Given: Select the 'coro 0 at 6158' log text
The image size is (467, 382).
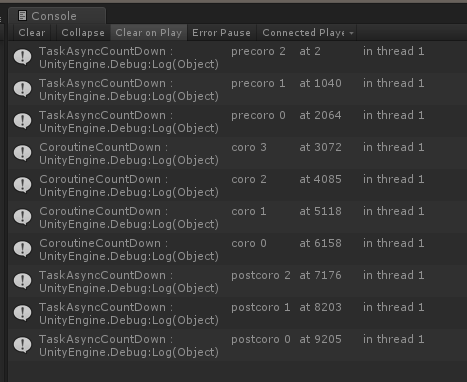Looking at the screenshot, I should coord(286,243).
